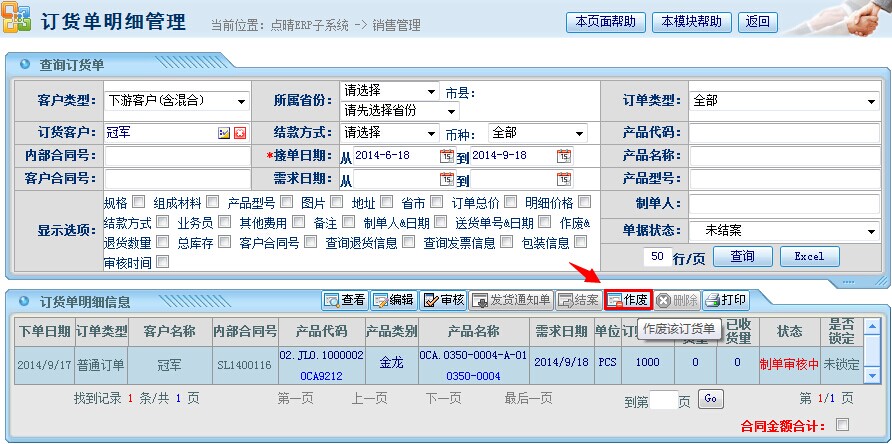Click the 产品代码 input field
This screenshot has width=892, height=444.
[783, 133]
